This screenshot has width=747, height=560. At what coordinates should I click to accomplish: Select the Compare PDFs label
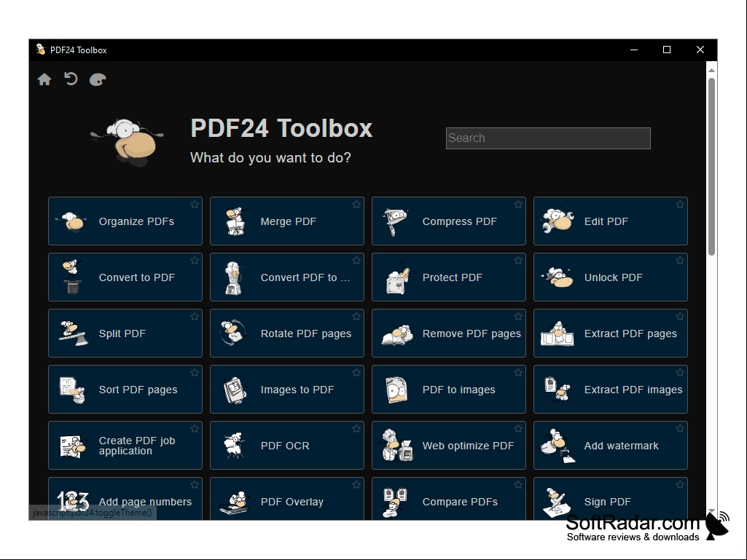click(x=460, y=502)
